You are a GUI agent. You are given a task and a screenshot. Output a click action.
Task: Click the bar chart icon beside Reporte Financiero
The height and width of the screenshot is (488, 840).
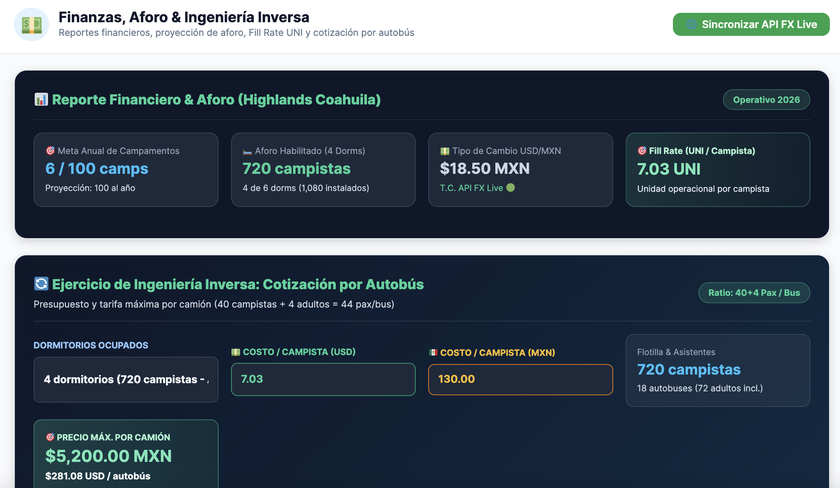pos(41,99)
